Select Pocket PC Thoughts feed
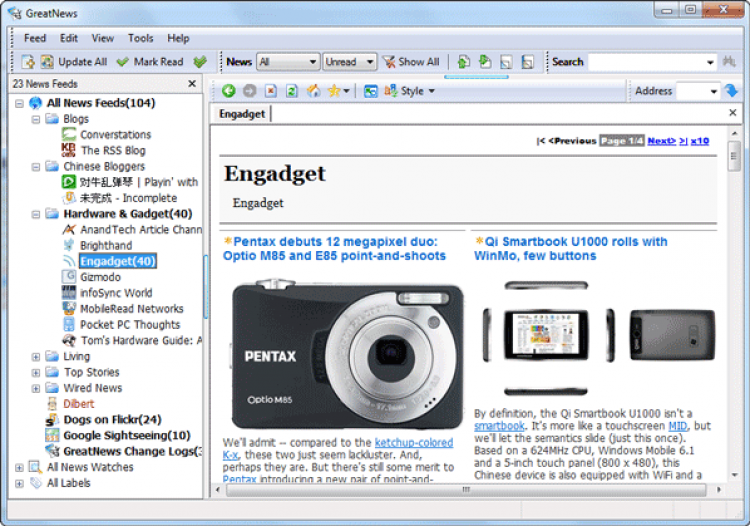This screenshot has width=750, height=526. pyautogui.click(x=130, y=324)
